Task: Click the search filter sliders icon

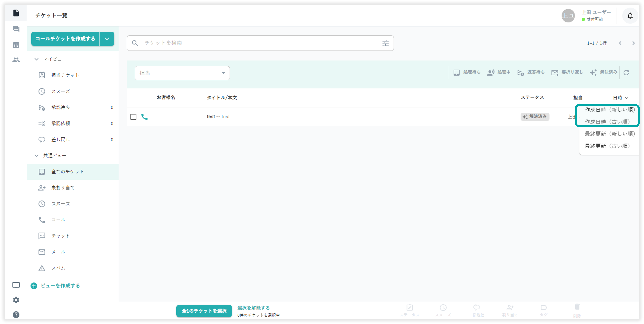Action: coord(385,43)
